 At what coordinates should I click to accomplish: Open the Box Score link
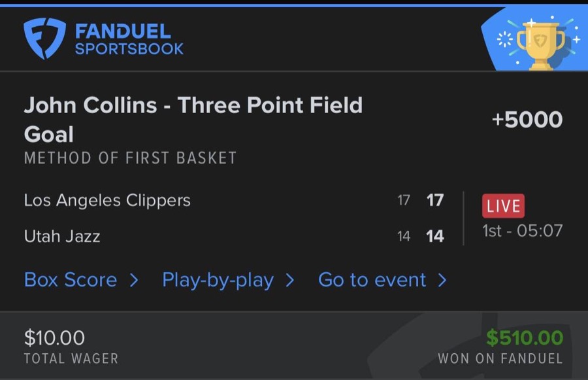[71, 280]
